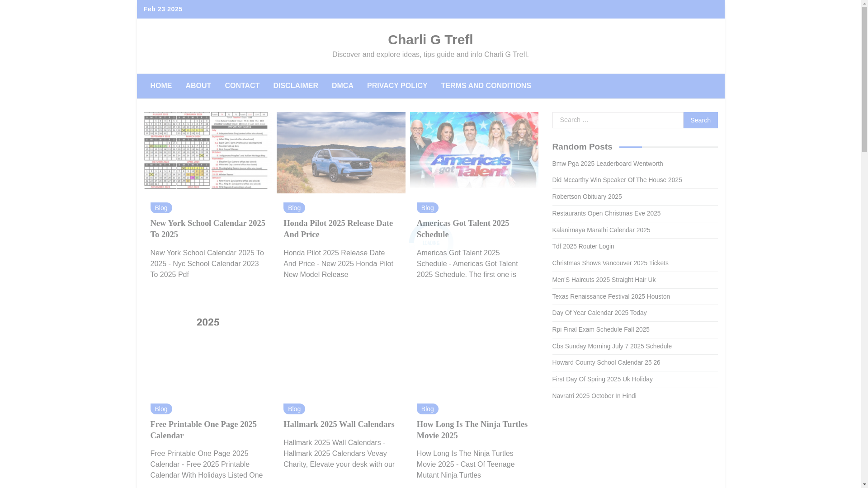The image size is (868, 488).
Task: Open the Charli G Trefl site title
Action: (x=430, y=40)
